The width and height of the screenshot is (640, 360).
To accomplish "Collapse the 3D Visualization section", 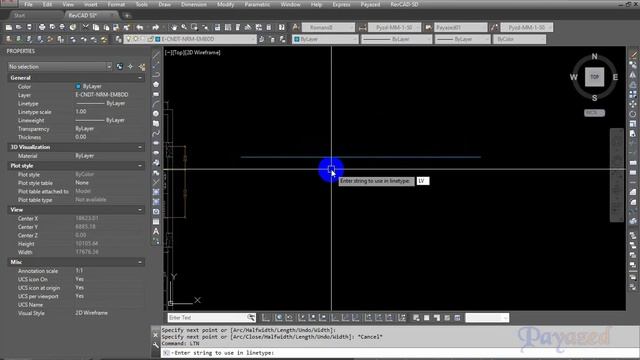I will click(x=140, y=147).
